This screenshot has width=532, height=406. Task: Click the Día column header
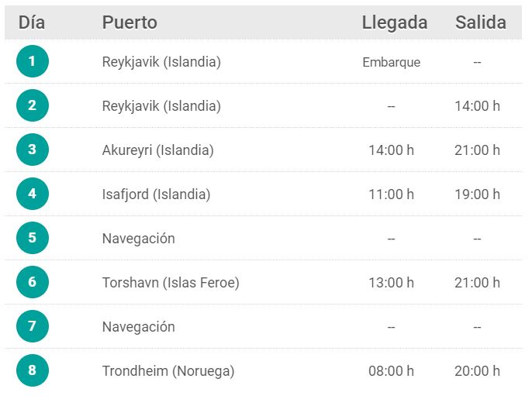(32, 22)
